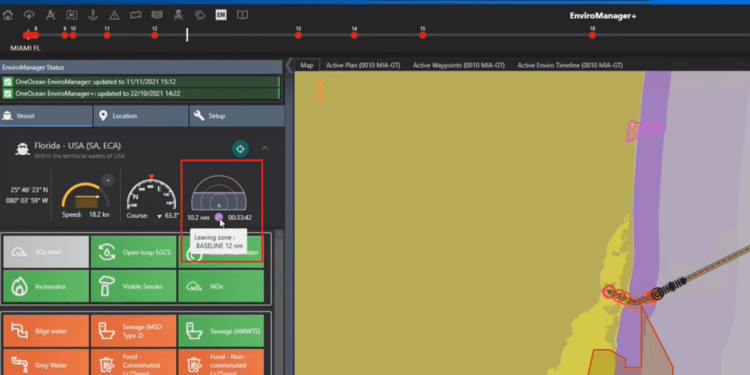Image resolution: width=750 pixels, height=375 pixels.
Task: Click waypoint 16 on the route timeline
Action: [592, 35]
